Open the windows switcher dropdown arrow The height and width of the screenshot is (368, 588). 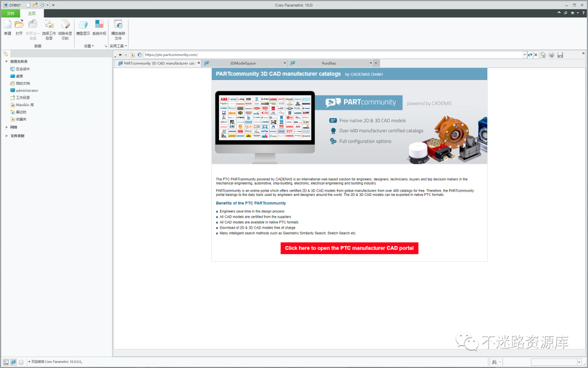(x=47, y=5)
